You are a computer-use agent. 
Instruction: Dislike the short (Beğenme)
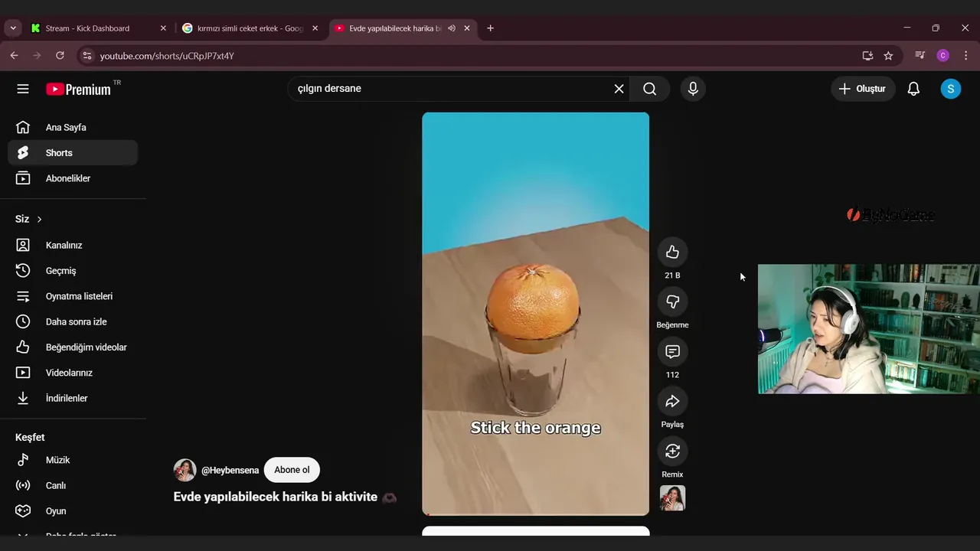(672, 302)
